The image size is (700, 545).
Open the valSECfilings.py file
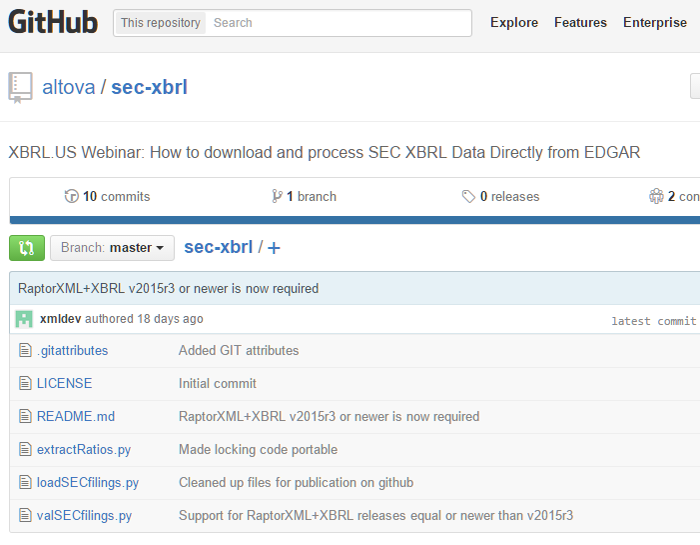pos(84,516)
